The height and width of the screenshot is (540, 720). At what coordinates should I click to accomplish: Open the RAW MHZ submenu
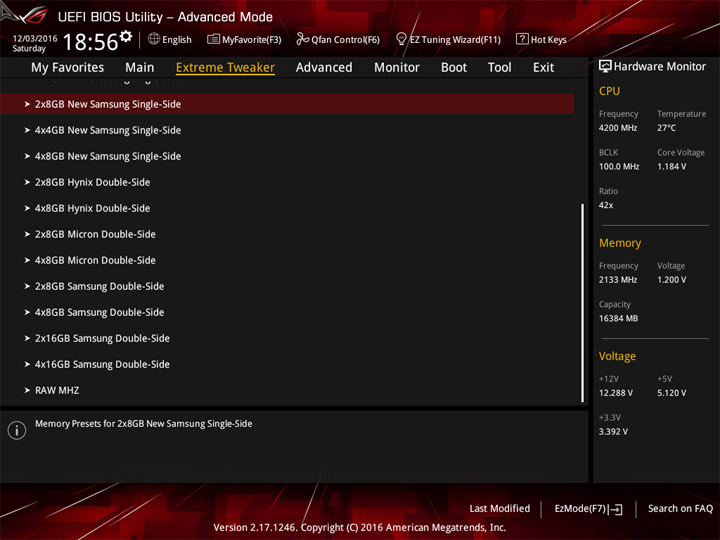pos(287,390)
